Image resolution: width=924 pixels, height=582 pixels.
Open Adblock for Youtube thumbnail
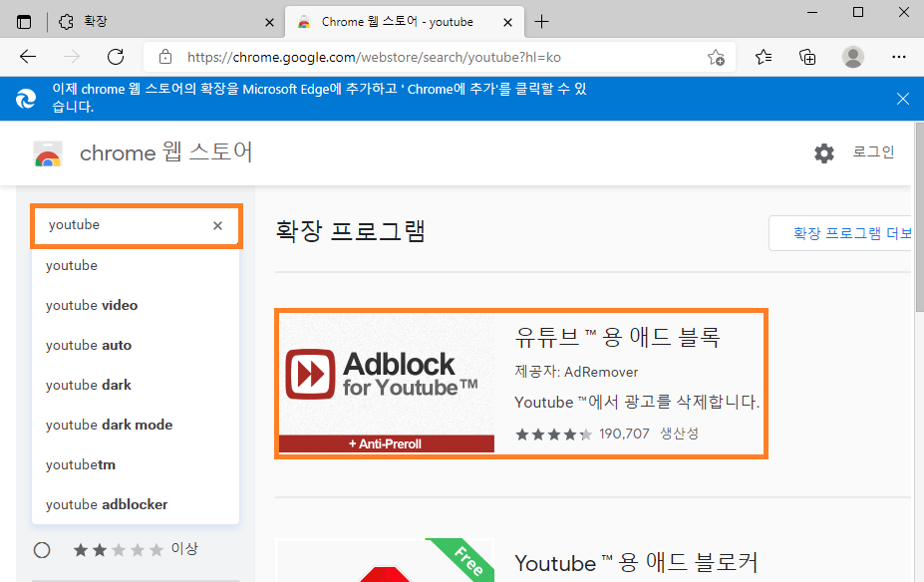point(387,383)
